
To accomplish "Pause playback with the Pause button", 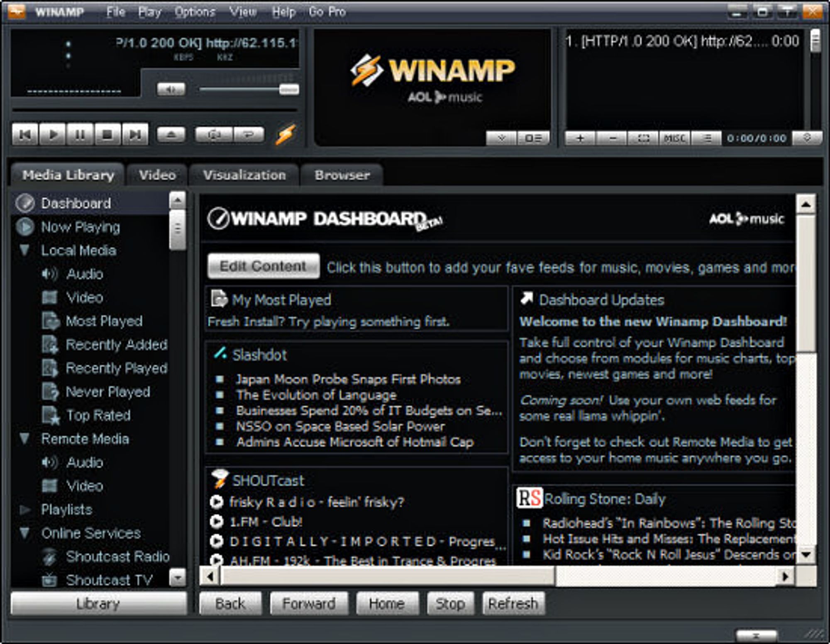I will pyautogui.click(x=80, y=134).
